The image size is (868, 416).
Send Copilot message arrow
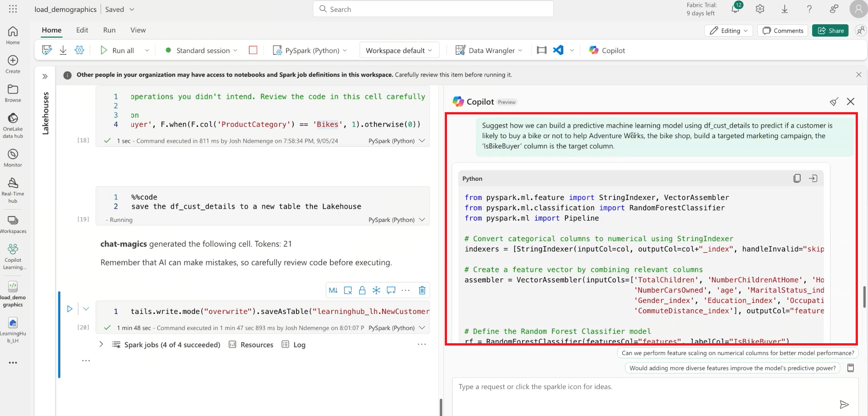[x=844, y=405]
